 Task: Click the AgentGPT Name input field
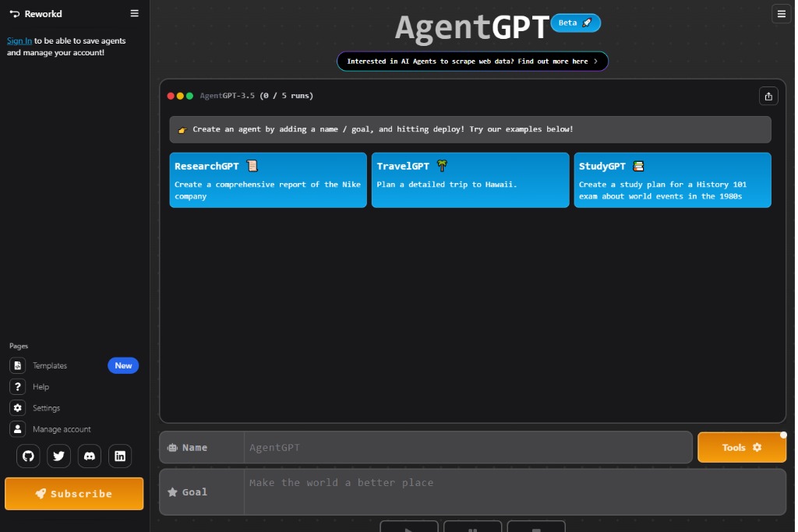pyautogui.click(x=468, y=447)
